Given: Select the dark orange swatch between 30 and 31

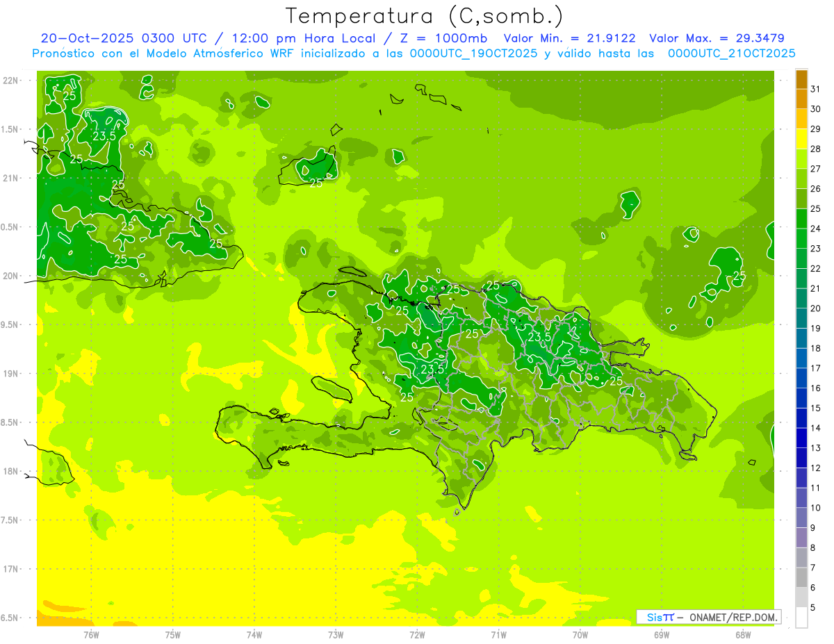Looking at the screenshot, I should 801,99.
